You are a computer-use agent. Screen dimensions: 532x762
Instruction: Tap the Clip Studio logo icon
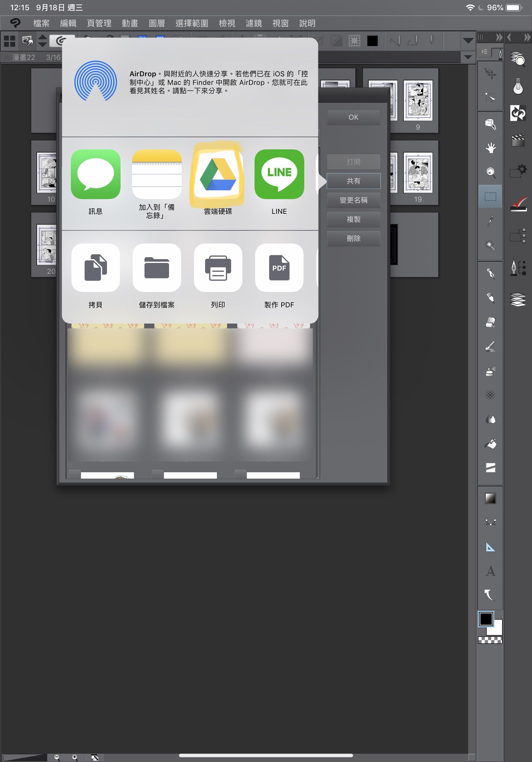[15, 23]
